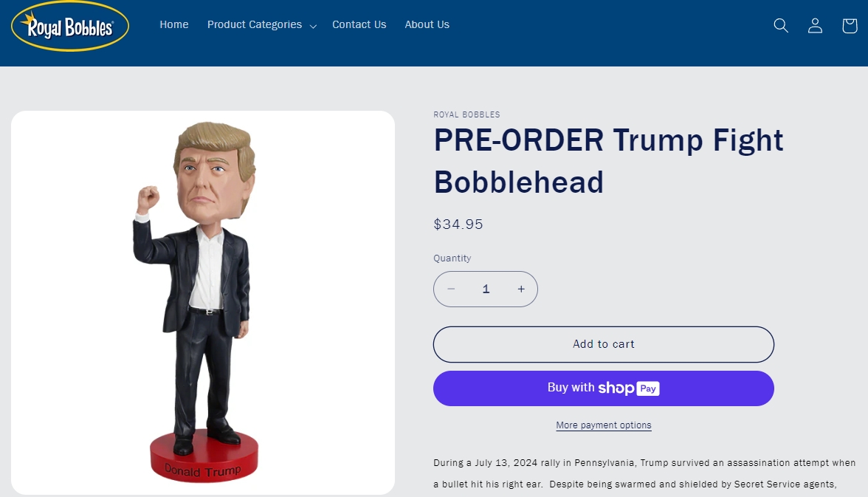Click the ROYAL BOBBLES vendor label
868x497 pixels.
[466, 114]
